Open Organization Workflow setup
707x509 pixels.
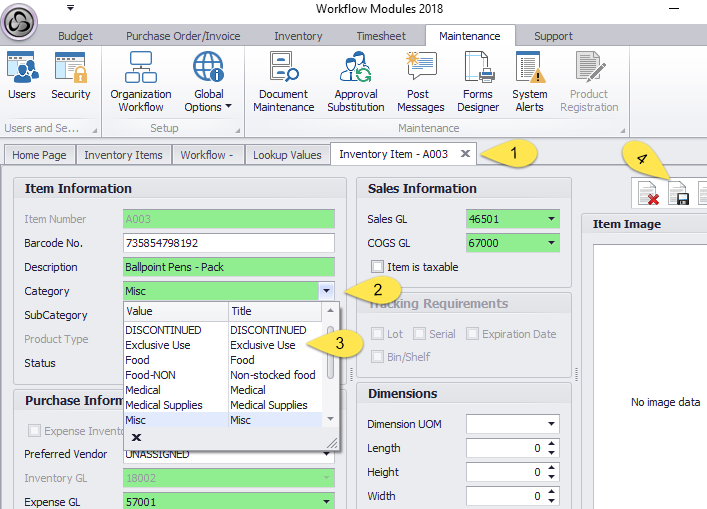point(141,83)
